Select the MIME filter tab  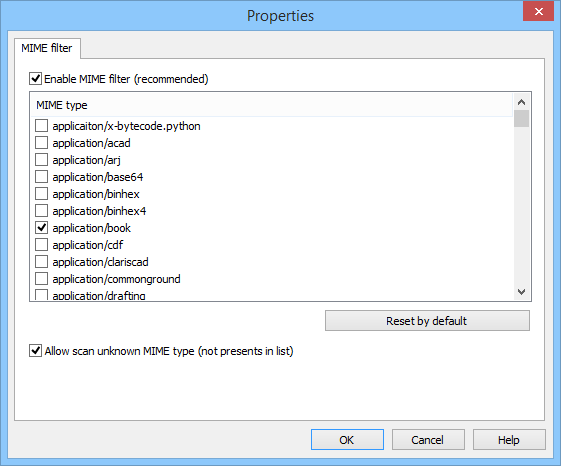(47, 48)
